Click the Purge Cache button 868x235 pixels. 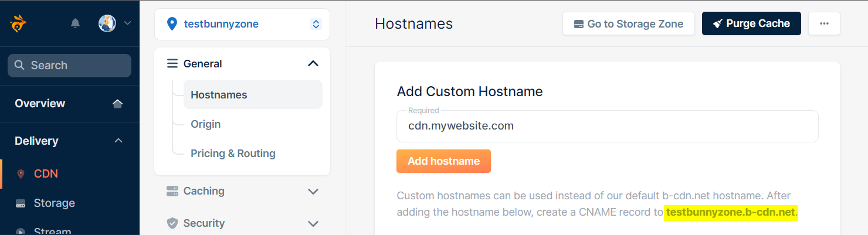tap(751, 23)
